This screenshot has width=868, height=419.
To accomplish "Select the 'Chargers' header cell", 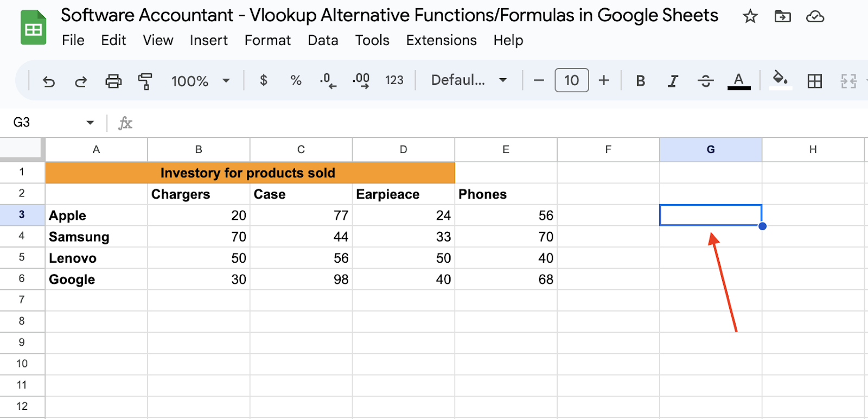I will [x=199, y=194].
